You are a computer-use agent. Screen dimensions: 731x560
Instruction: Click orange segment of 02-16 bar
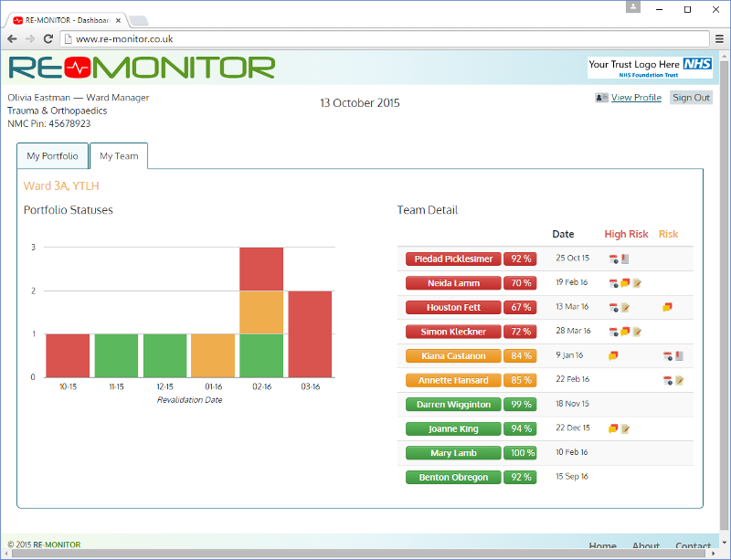pos(261,312)
